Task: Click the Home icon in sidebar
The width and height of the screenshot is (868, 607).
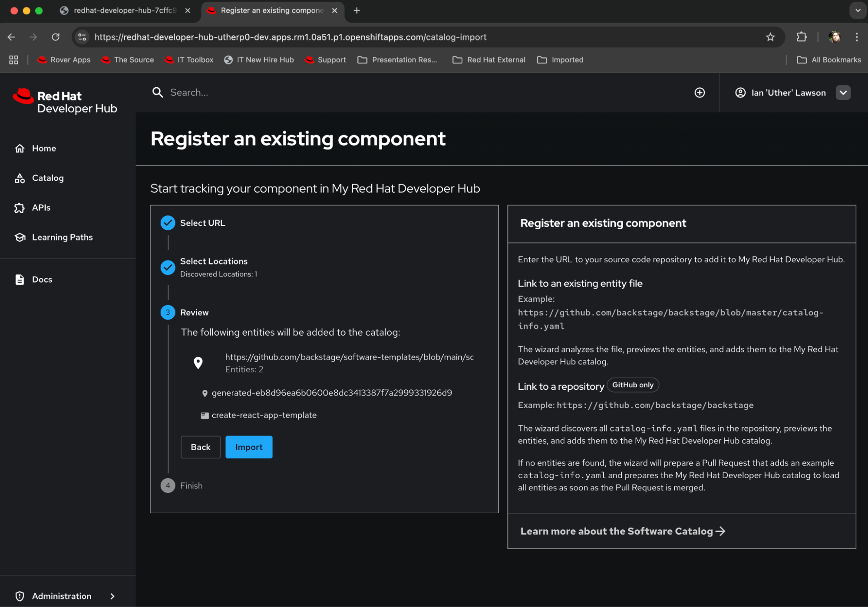Action: point(20,148)
